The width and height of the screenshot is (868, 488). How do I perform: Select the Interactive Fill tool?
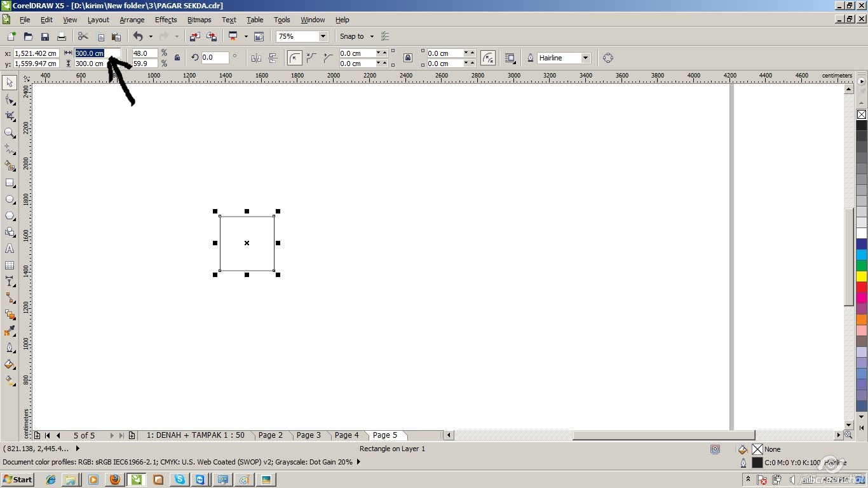(10, 381)
